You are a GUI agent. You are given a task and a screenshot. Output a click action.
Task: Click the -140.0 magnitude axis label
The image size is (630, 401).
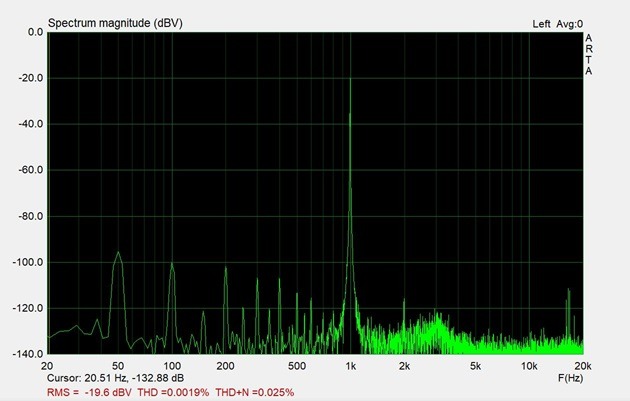click(x=28, y=354)
